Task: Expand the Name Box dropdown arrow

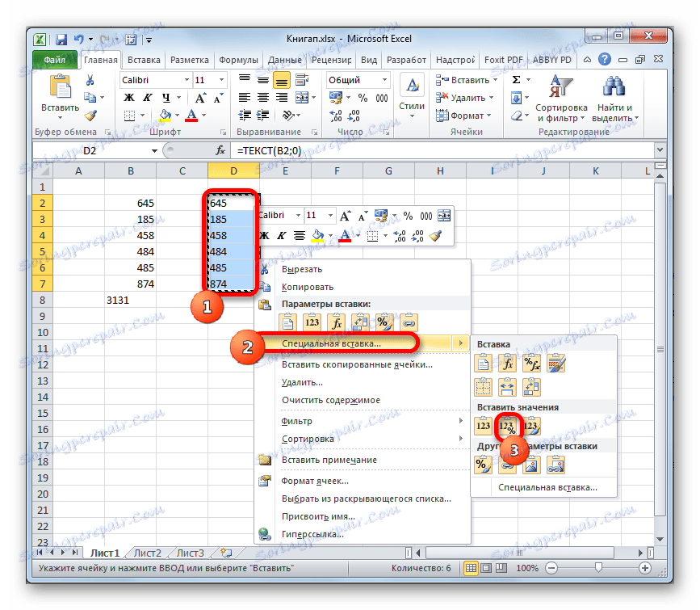Action: 154,151
